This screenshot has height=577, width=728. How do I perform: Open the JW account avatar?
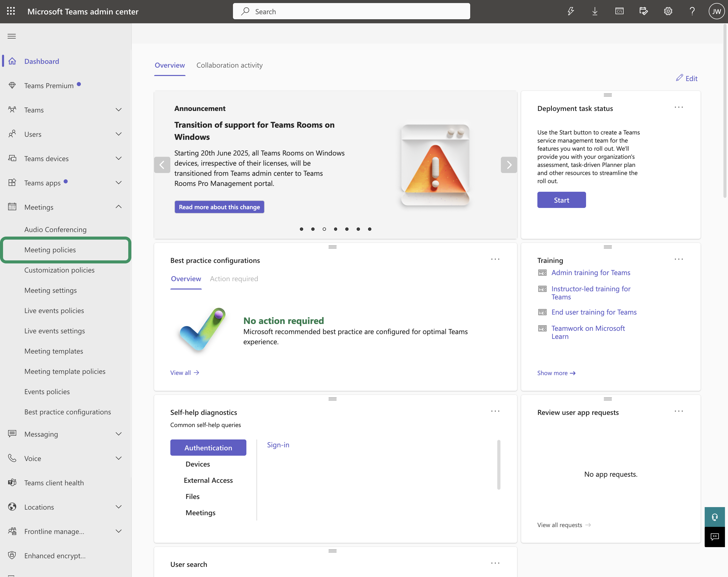pos(717,11)
